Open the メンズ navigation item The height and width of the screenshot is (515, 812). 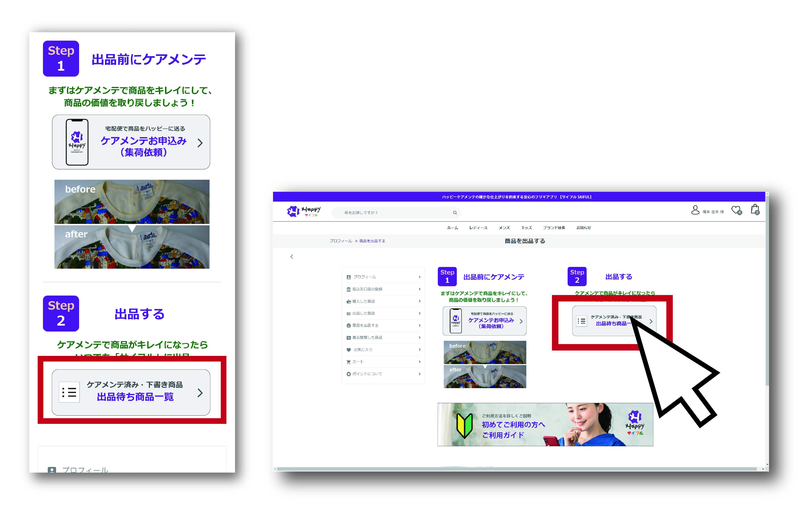pyautogui.click(x=504, y=228)
